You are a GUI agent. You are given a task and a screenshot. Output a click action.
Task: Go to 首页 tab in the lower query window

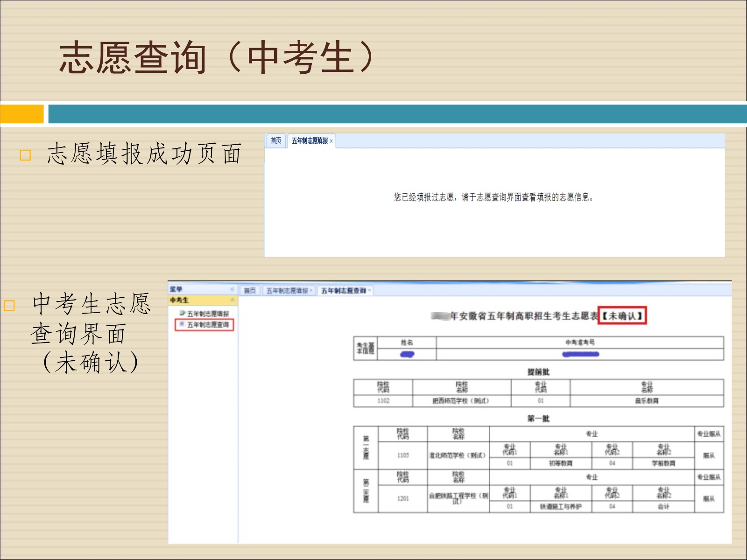coord(250,291)
